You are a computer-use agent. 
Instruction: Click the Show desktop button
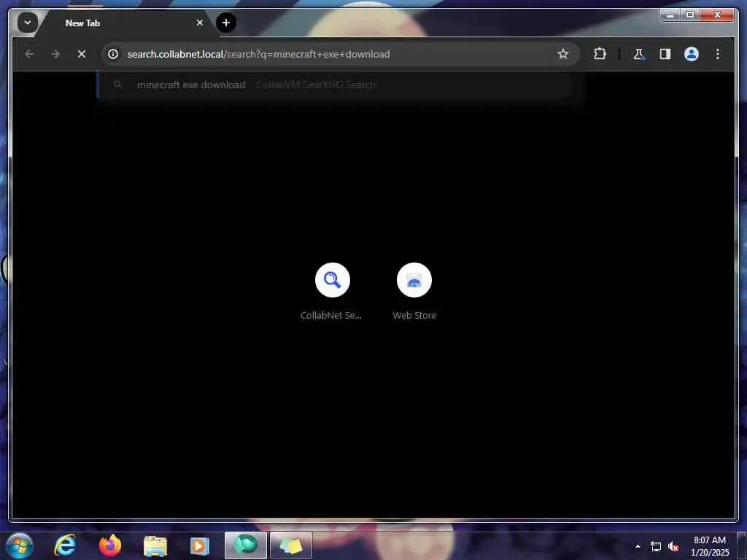pyautogui.click(x=742, y=545)
